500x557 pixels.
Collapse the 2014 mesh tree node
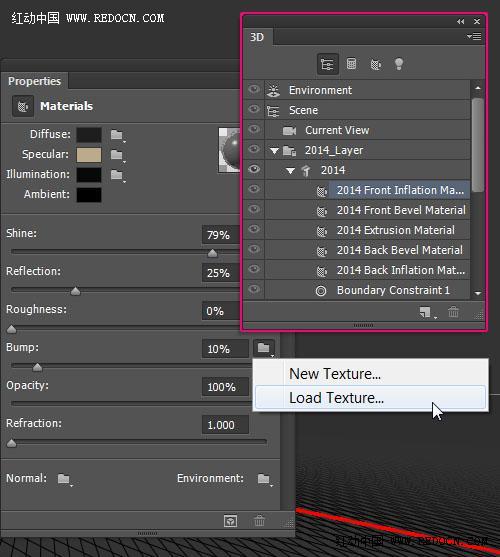point(290,171)
